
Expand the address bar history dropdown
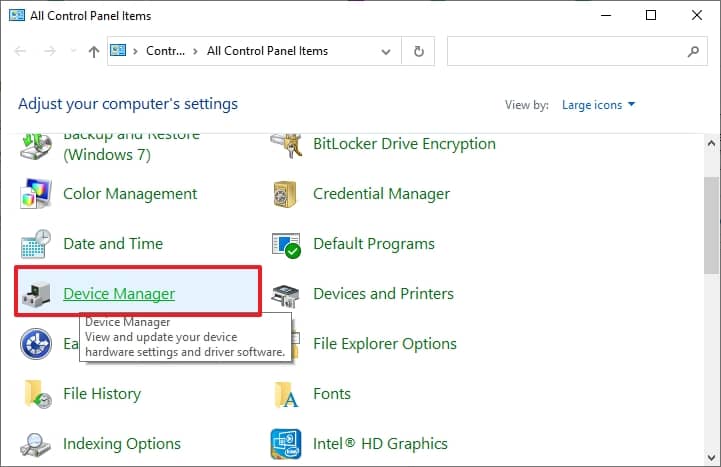[x=386, y=51]
